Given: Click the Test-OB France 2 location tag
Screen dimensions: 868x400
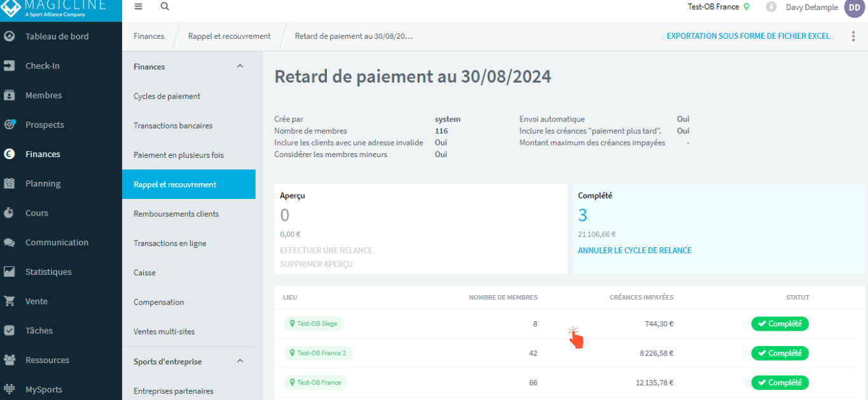Looking at the screenshot, I should (x=318, y=353).
